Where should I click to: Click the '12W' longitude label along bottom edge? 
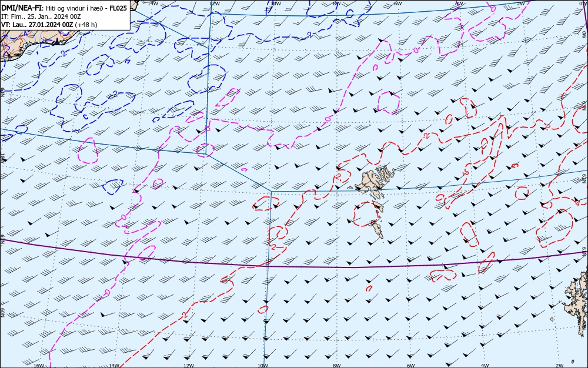(189, 366)
